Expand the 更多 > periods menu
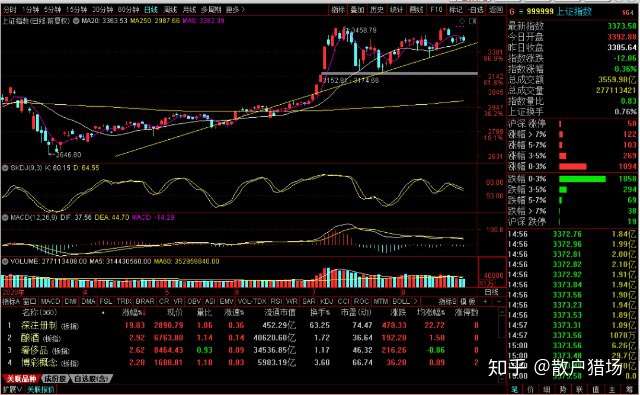Image resolution: width=640 pixels, height=395 pixels. pos(235,9)
